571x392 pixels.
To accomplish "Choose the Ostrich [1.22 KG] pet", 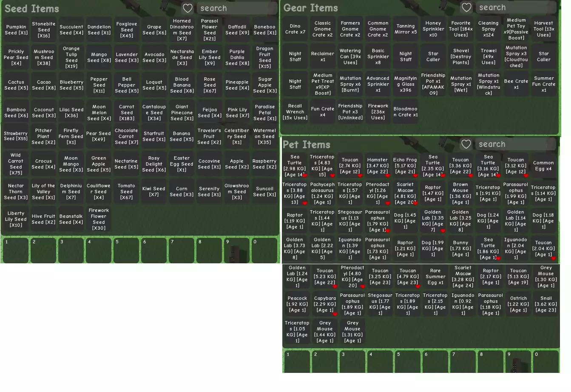I will (518, 304).
